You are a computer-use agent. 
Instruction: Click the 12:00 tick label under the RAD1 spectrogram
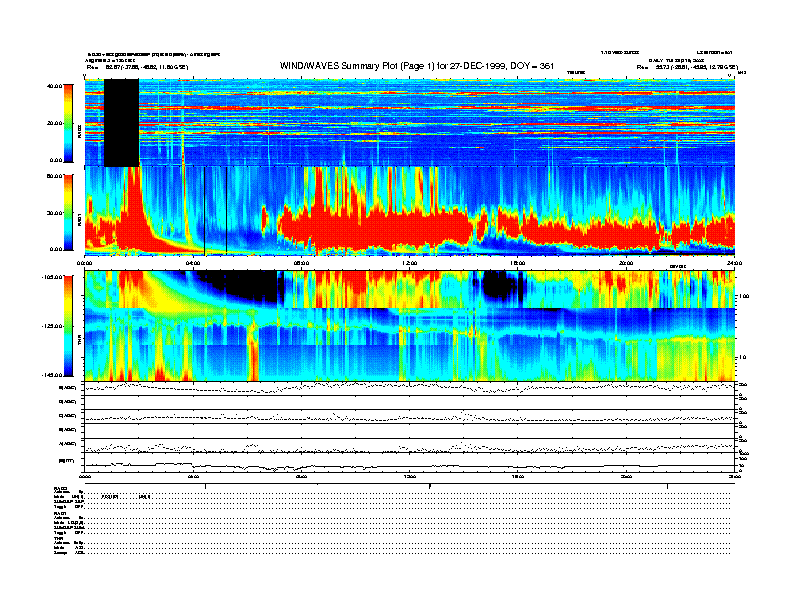(410, 263)
